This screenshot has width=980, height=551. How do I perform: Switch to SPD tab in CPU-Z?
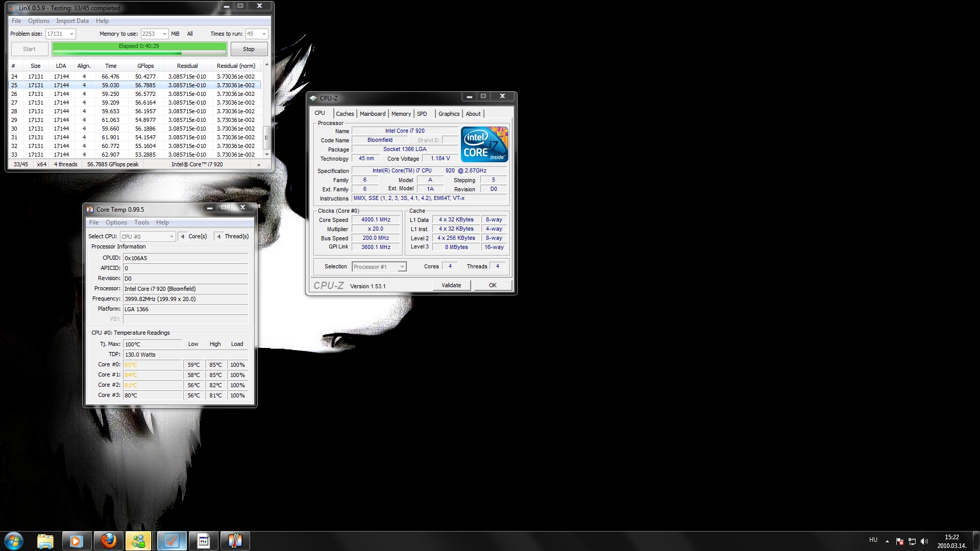(422, 114)
